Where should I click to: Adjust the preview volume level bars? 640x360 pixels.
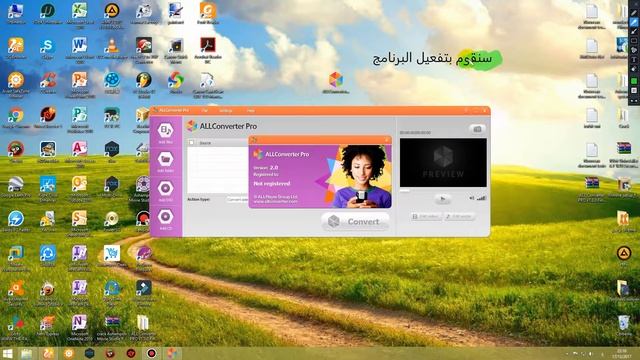point(482,198)
